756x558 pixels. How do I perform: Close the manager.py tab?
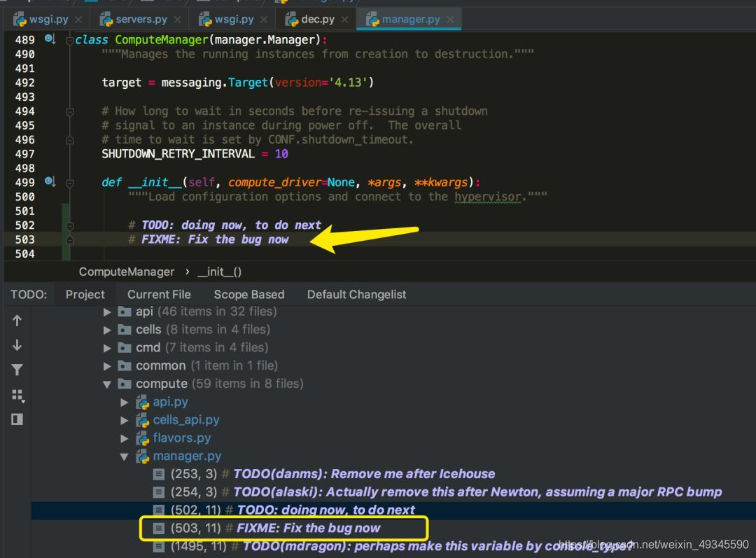click(x=450, y=20)
